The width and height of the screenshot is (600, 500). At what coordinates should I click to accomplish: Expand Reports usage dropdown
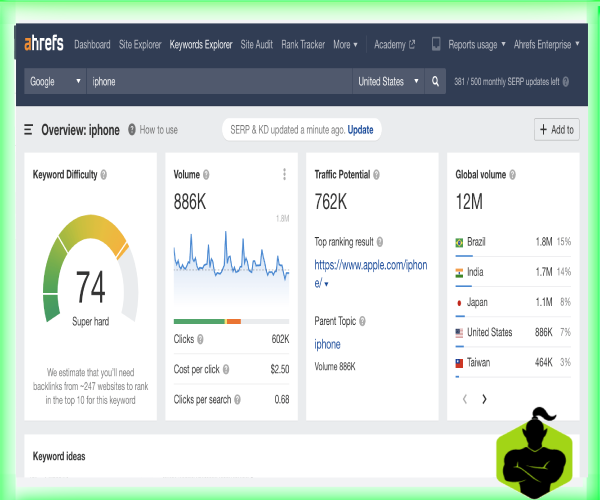coord(477,44)
